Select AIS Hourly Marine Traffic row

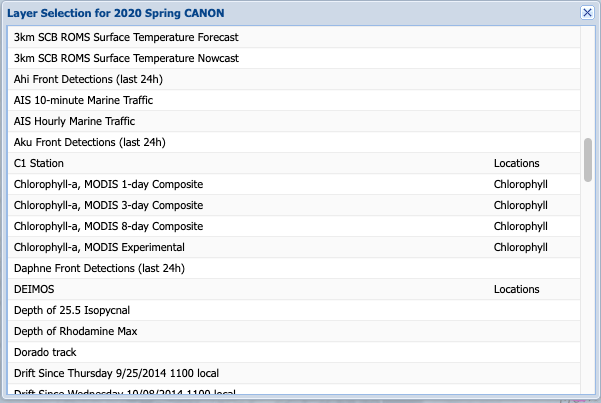coord(76,121)
